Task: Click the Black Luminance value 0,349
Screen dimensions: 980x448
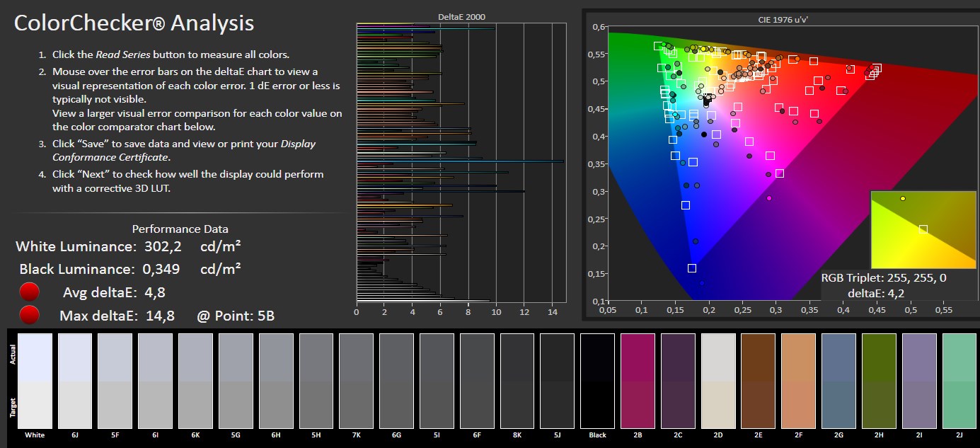Action: click(160, 270)
